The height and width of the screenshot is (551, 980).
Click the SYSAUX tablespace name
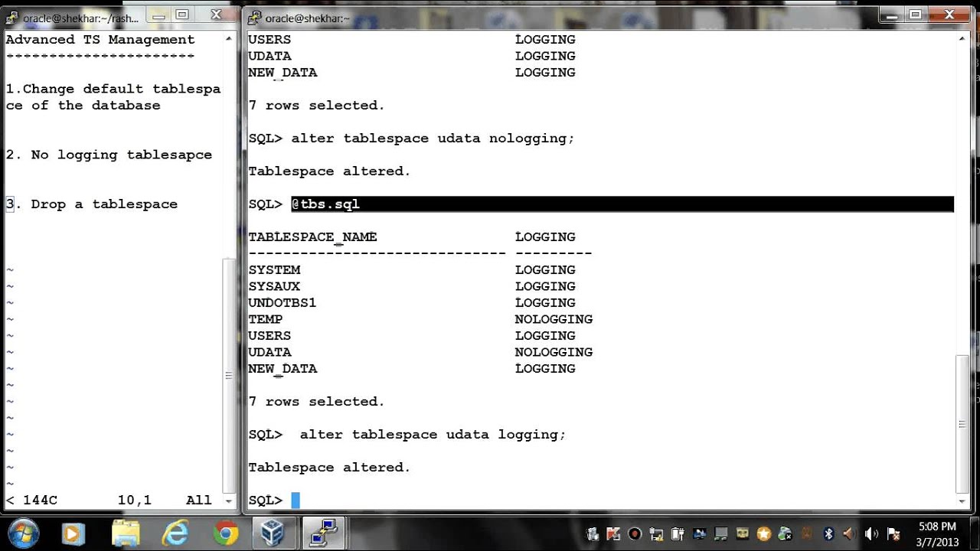pos(274,286)
